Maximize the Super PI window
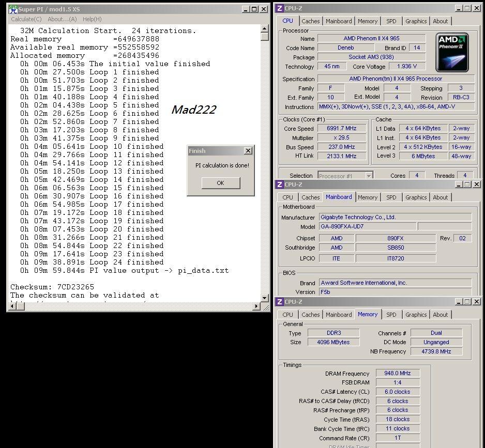Screen dimensions: 485x448 tap(254, 9)
